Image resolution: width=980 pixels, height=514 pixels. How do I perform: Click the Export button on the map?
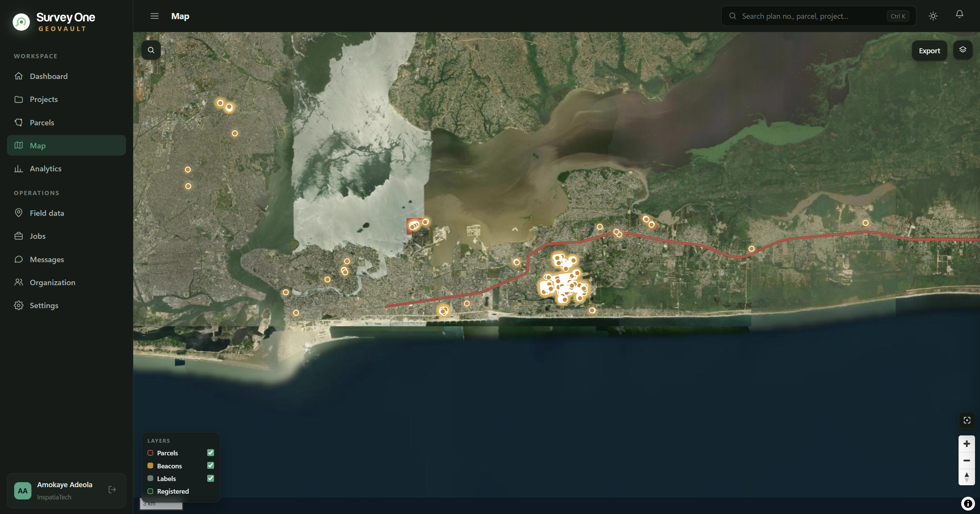[929, 51]
